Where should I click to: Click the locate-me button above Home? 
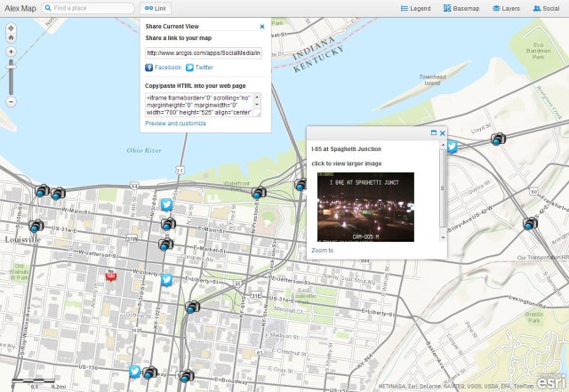[11, 27]
